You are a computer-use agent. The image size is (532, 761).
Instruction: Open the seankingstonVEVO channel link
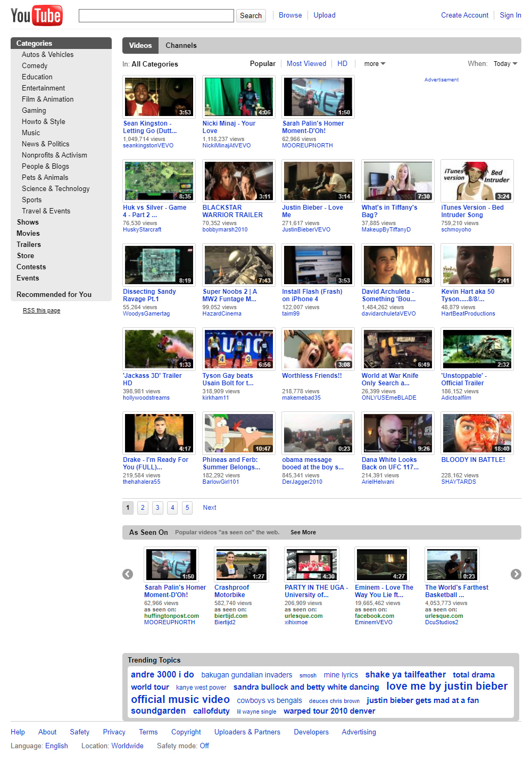148,146
